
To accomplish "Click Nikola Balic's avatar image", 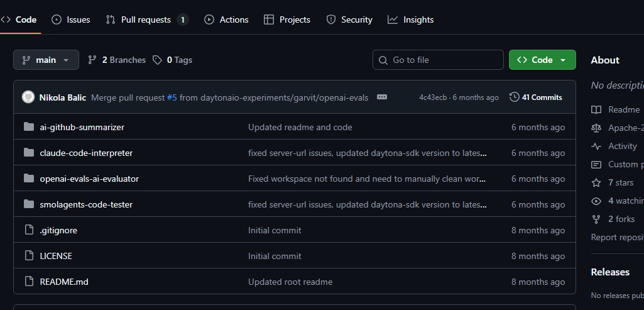I will 28,97.
